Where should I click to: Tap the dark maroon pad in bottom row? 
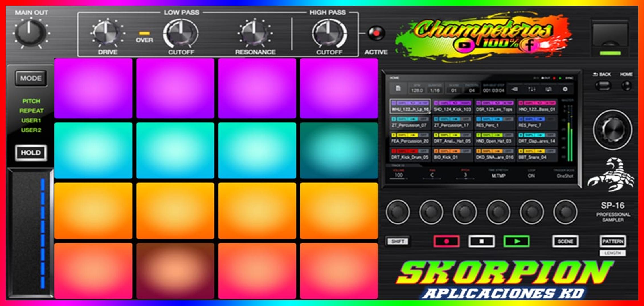click(x=175, y=271)
